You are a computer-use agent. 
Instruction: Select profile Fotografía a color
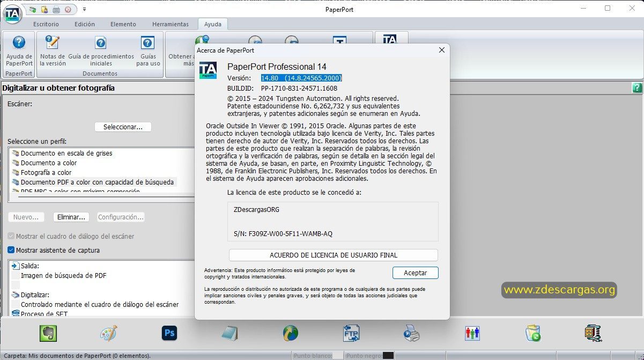tap(46, 172)
